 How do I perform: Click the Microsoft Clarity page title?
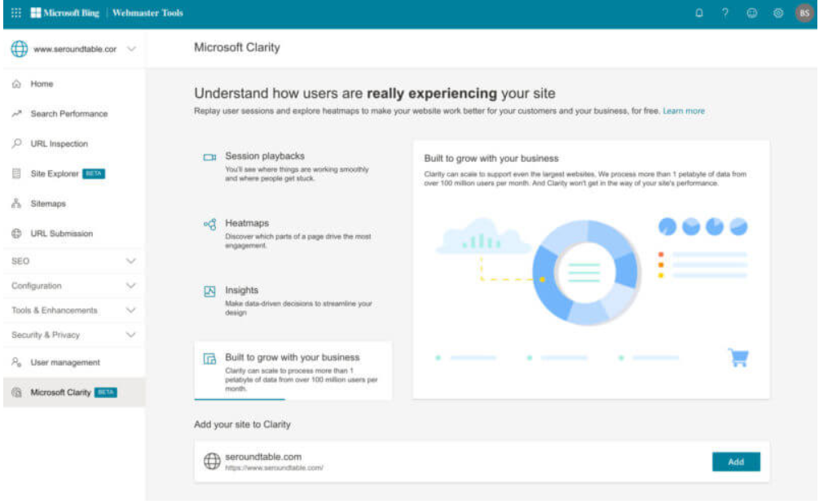pos(237,47)
